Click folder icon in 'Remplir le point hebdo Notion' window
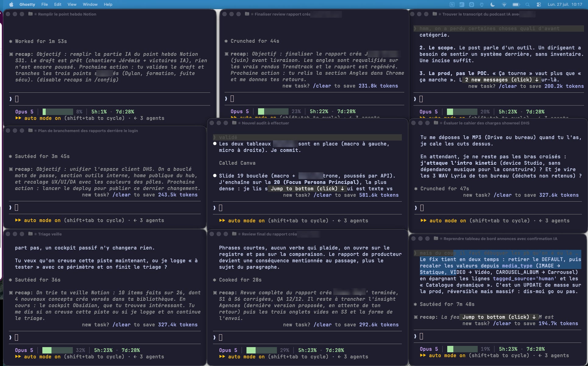 30,14
